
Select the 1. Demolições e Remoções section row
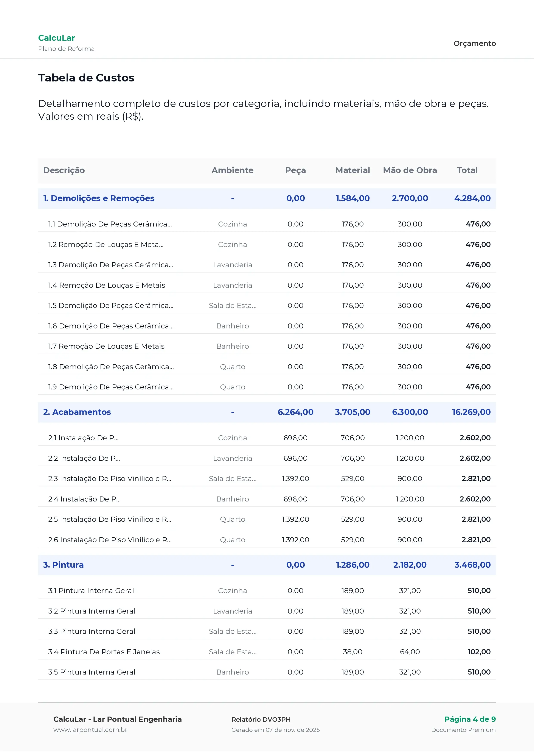tap(99, 198)
